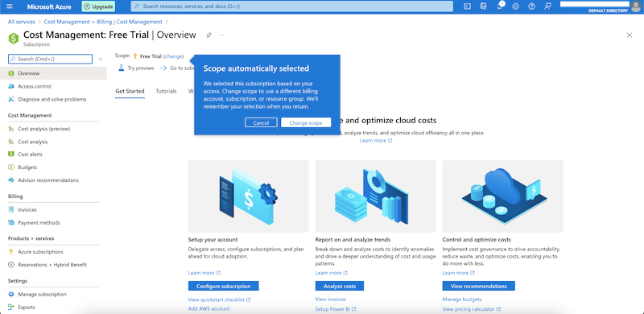Viewport: 644px width, 314px height.
Task: Select Overview in the sidebar
Action: [x=53, y=73]
